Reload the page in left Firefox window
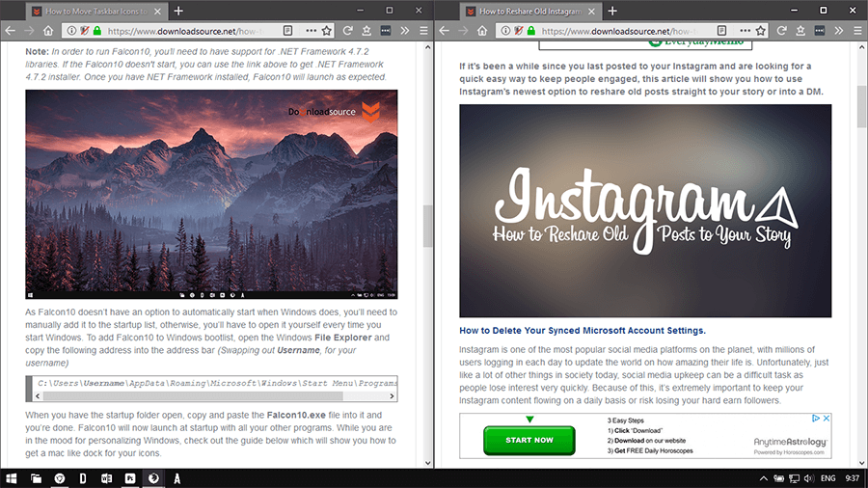This screenshot has width=868, height=488. pyautogui.click(x=347, y=31)
